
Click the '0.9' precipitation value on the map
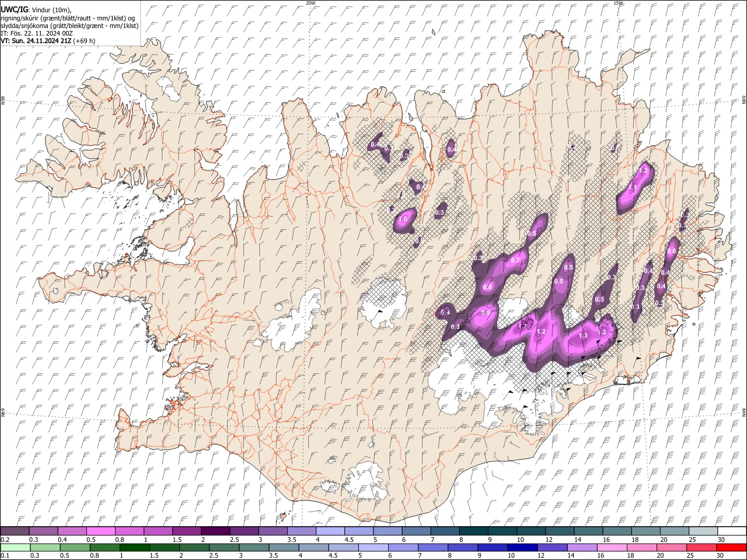pos(484,313)
